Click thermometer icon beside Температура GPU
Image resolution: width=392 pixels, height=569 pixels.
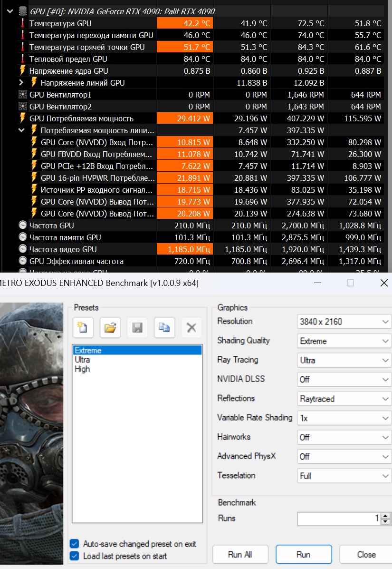22,23
